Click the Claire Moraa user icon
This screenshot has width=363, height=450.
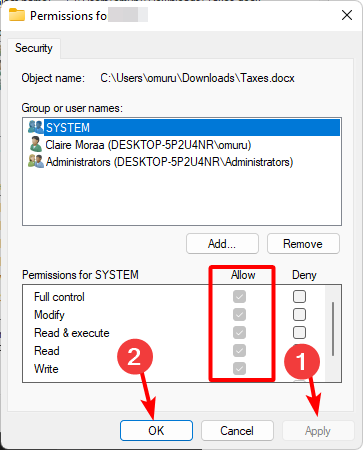pyautogui.click(x=36, y=144)
